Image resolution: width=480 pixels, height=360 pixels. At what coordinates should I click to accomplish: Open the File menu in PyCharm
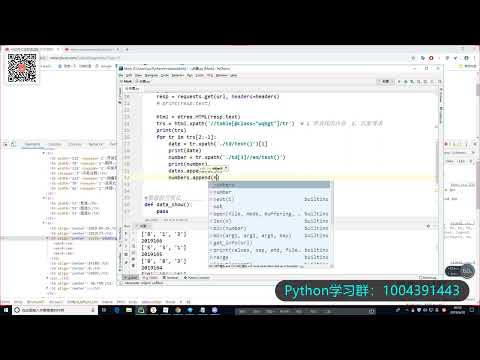pyautogui.click(x=121, y=75)
